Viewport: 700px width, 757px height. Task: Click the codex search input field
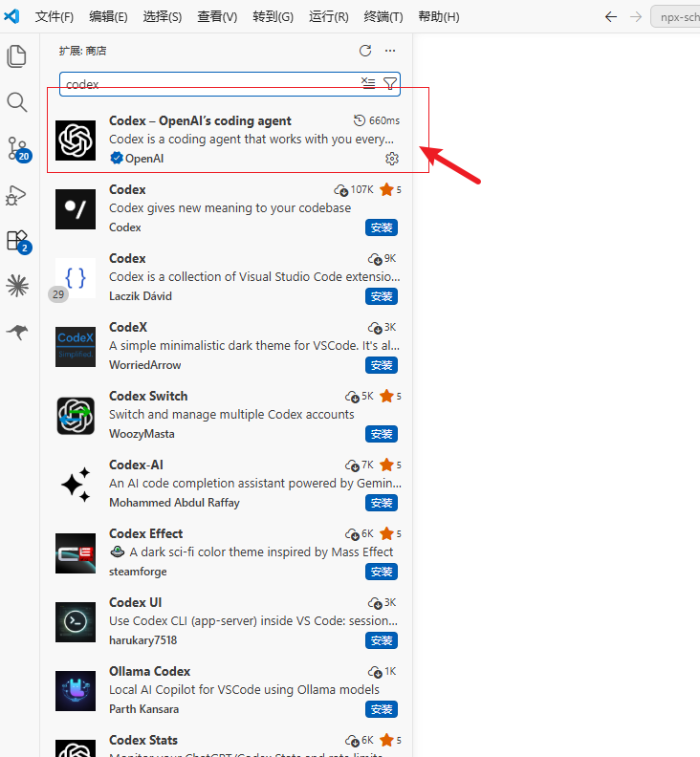point(212,84)
